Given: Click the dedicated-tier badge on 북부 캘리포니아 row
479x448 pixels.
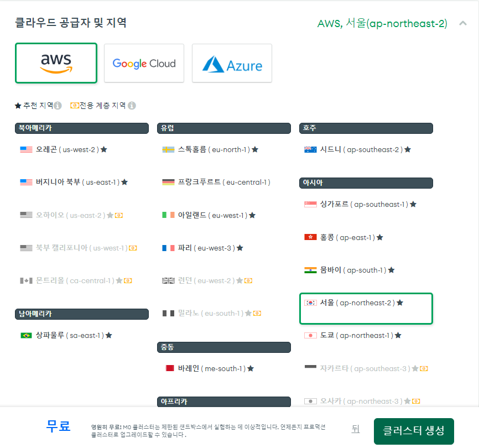Looking at the screenshot, I should coord(133,248).
